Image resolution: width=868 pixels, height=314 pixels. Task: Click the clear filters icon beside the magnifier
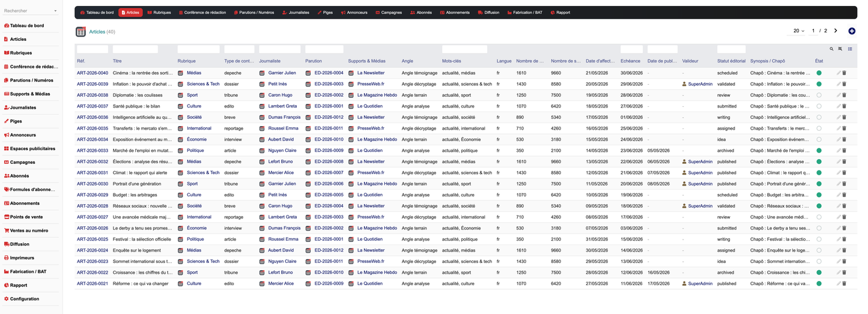(840, 49)
